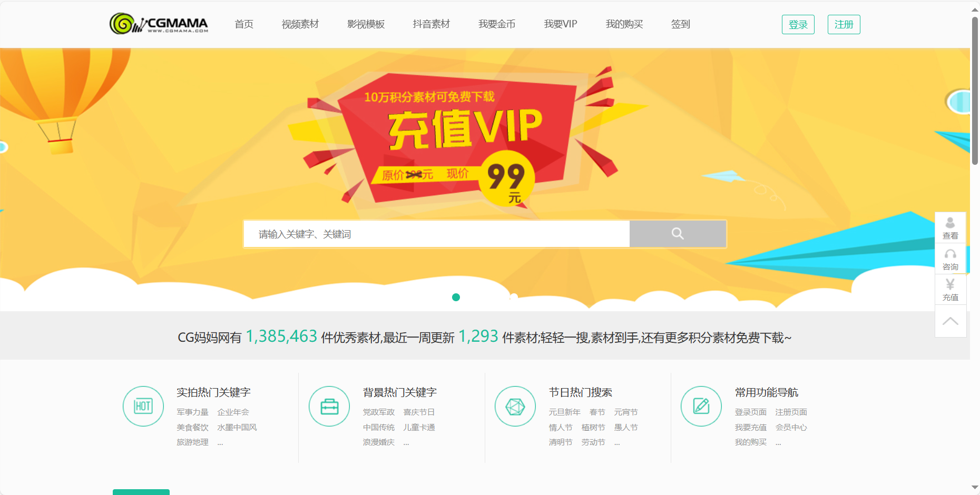Image resolution: width=980 pixels, height=495 pixels.
Task: Select the first carousel indicator dot
Action: pos(456,297)
